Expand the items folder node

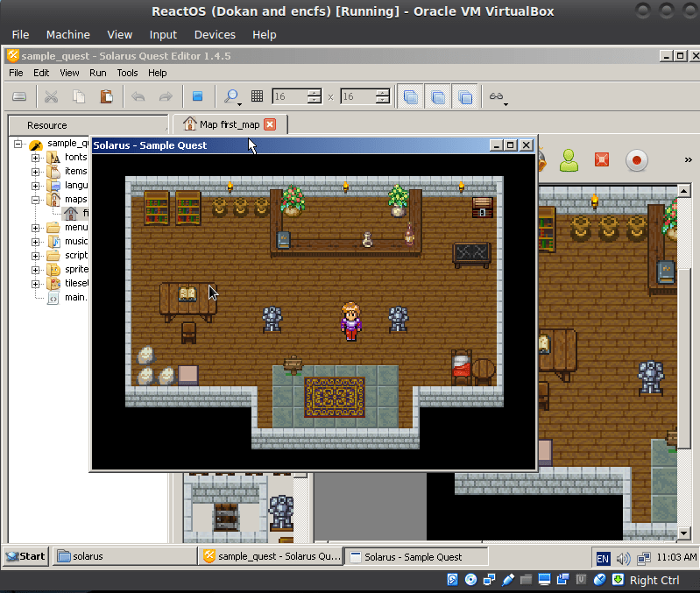[35, 172]
